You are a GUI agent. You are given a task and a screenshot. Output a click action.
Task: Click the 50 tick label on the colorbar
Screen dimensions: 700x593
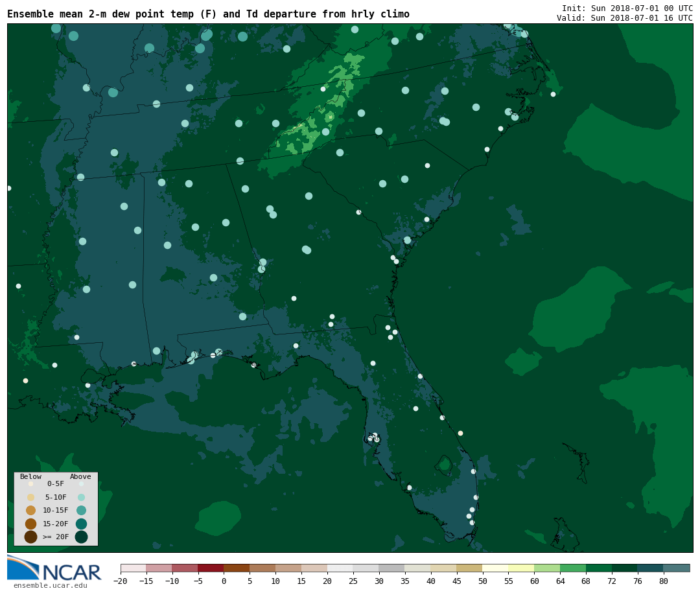pos(483,581)
